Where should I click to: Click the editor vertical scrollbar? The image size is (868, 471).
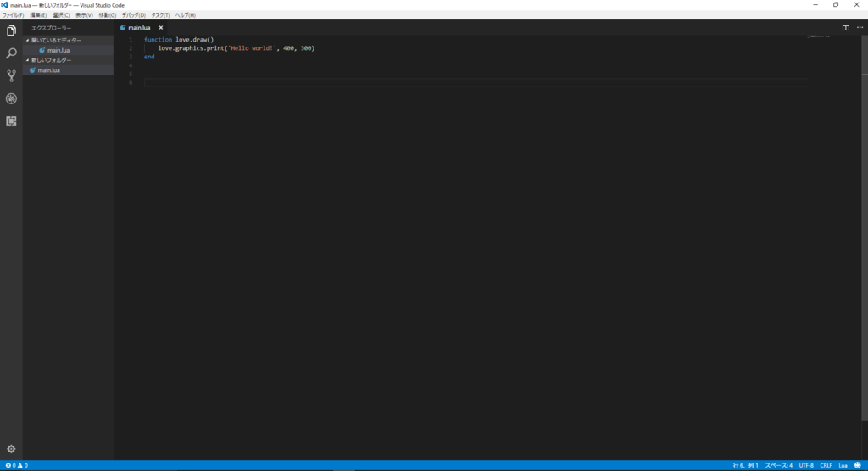click(x=865, y=227)
